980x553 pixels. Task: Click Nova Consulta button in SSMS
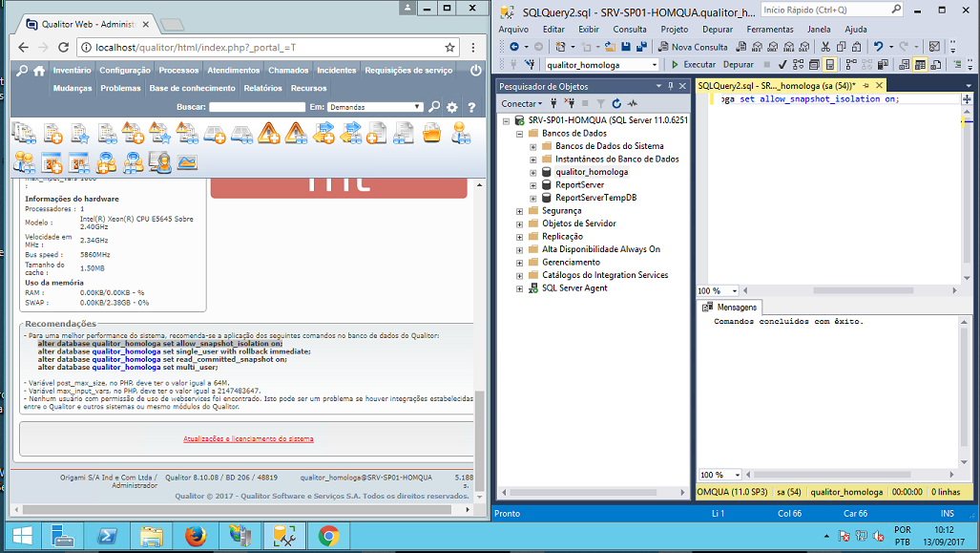tap(693, 47)
